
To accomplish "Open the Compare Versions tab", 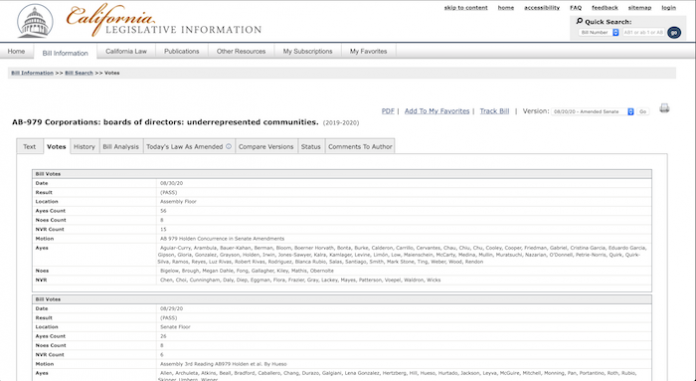I will click(x=266, y=147).
